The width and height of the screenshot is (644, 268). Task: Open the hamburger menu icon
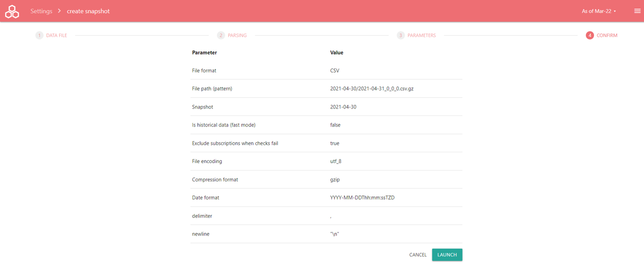[x=637, y=11]
